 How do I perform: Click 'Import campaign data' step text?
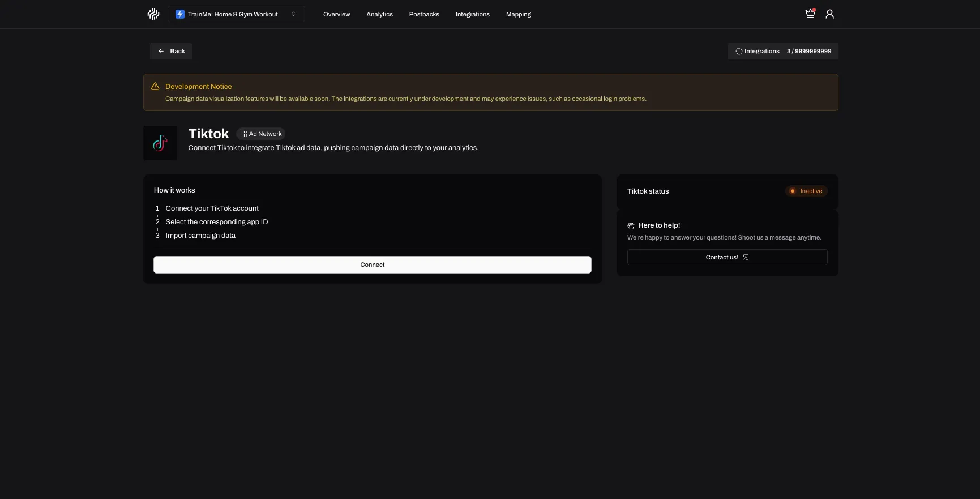(x=200, y=236)
